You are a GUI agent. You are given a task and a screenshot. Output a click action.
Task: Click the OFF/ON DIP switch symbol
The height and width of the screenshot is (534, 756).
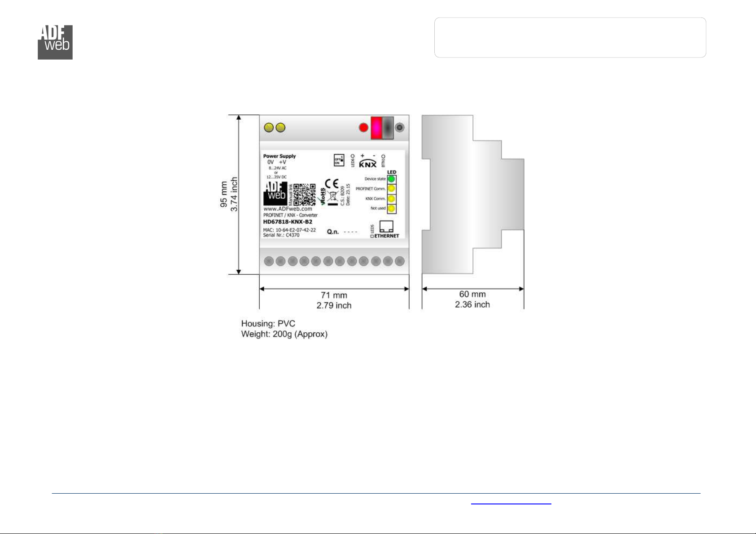pos(339,160)
